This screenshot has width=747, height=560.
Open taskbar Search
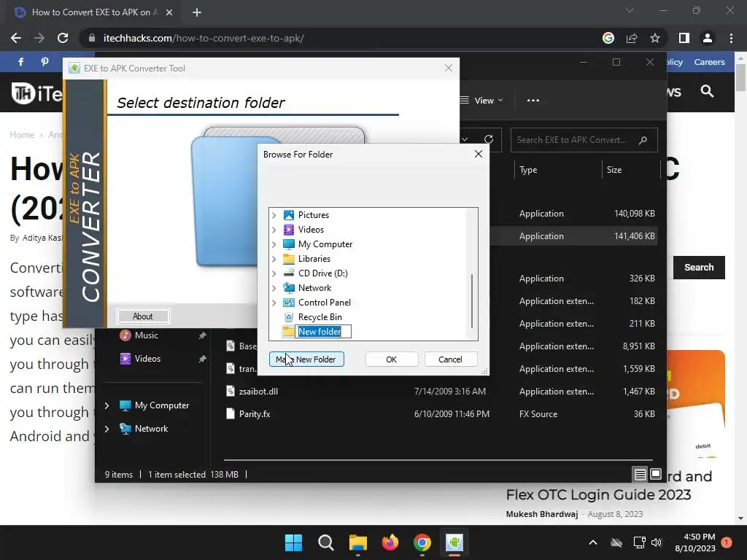(326, 542)
